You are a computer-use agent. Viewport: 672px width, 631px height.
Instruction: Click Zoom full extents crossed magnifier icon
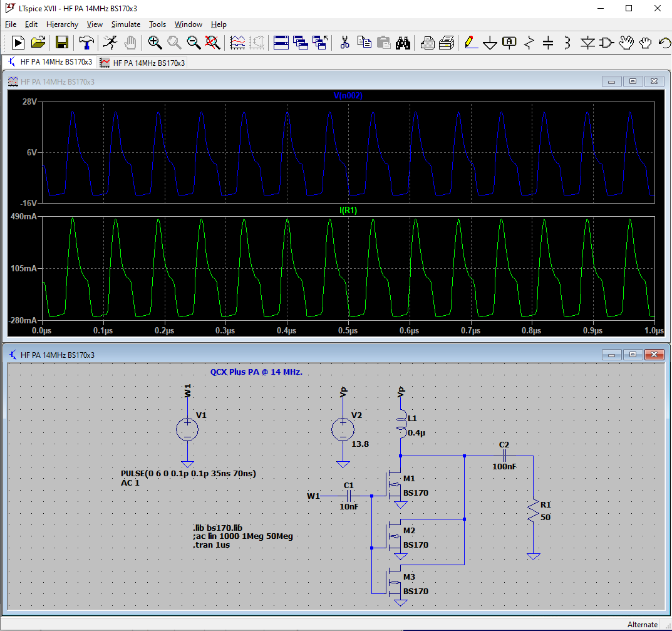tap(212, 43)
